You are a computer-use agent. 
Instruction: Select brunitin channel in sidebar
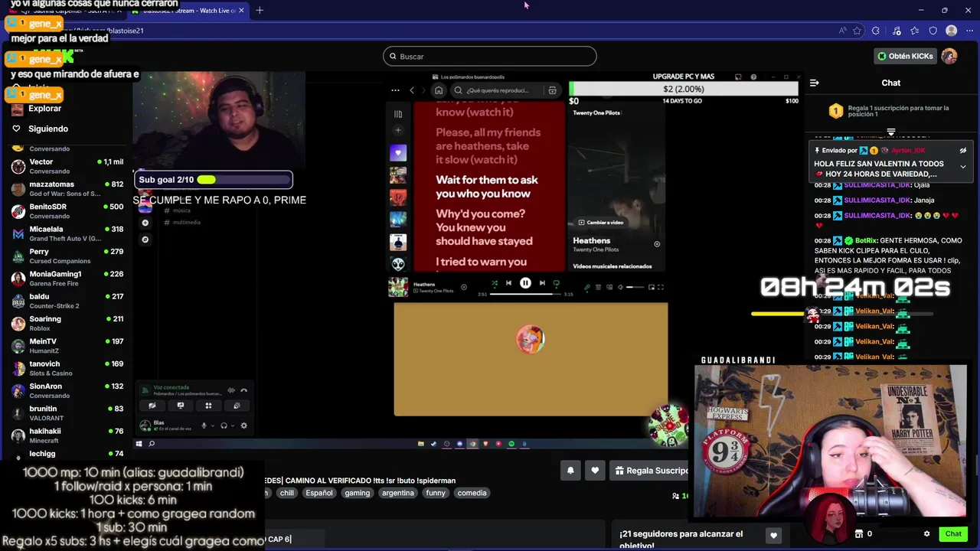67,412
